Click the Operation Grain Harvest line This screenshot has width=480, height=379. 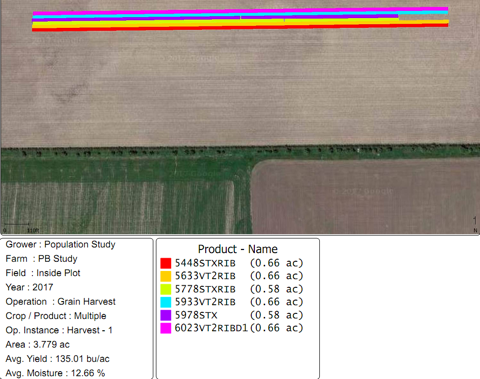(x=60, y=302)
